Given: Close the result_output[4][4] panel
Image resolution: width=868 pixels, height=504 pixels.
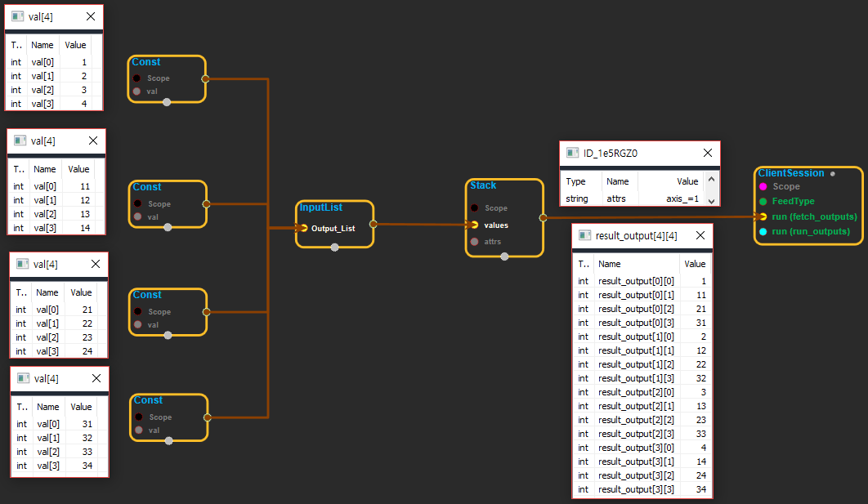Looking at the screenshot, I should [x=699, y=235].
